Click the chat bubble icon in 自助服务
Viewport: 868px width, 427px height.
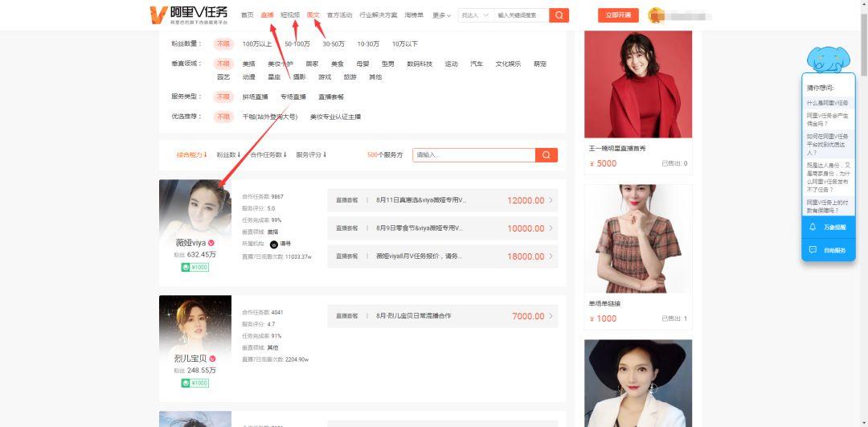[813, 250]
